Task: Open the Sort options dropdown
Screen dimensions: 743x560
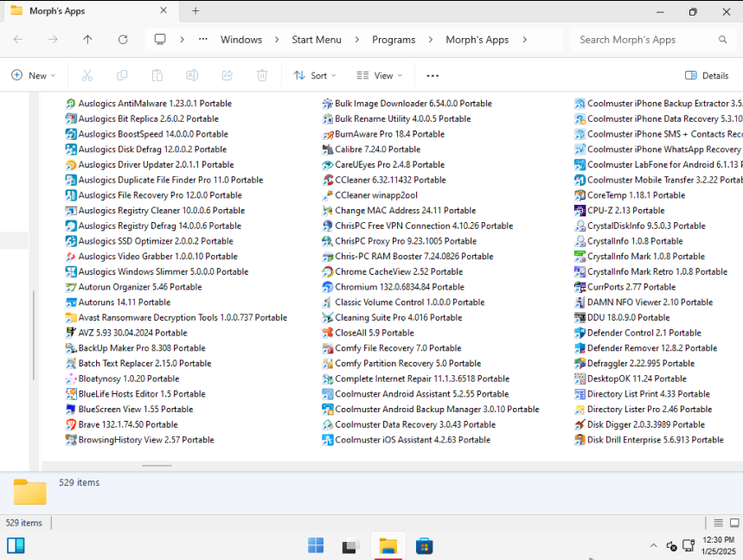Action: (315, 75)
